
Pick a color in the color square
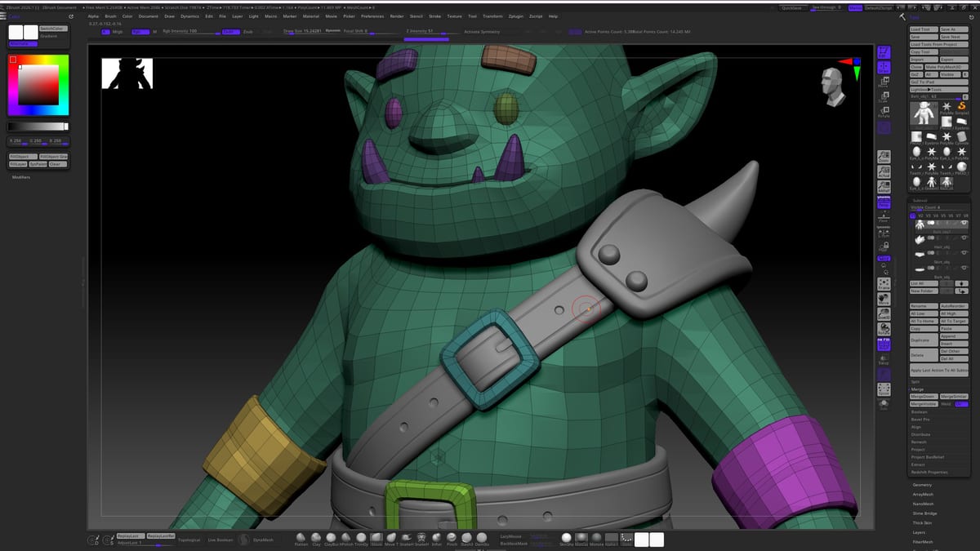(x=39, y=85)
